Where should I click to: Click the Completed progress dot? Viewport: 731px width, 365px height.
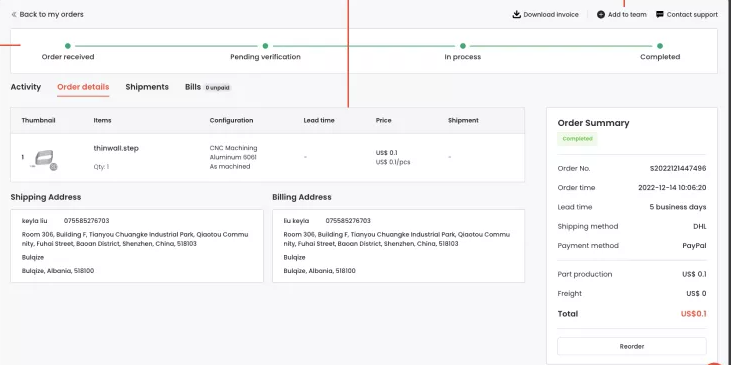click(660, 46)
